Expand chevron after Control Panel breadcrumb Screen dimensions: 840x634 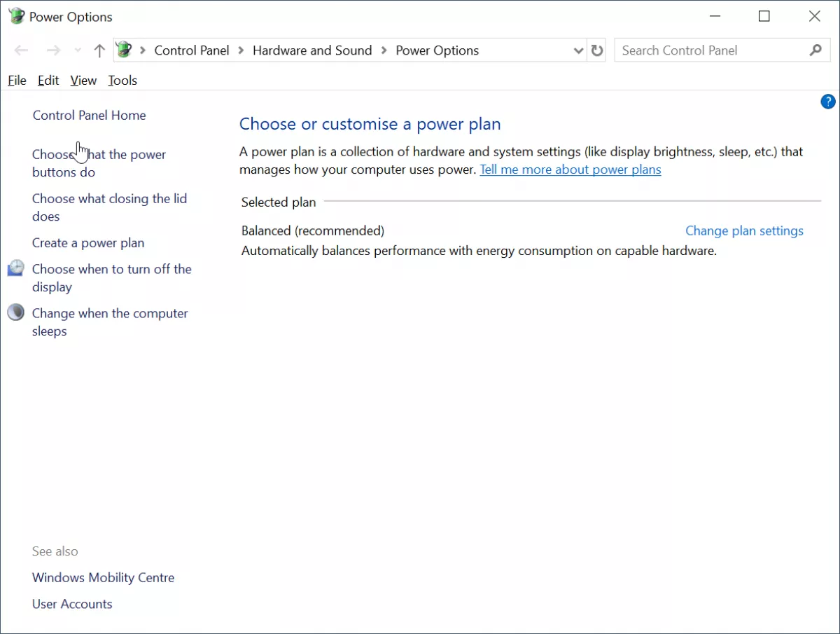241,50
